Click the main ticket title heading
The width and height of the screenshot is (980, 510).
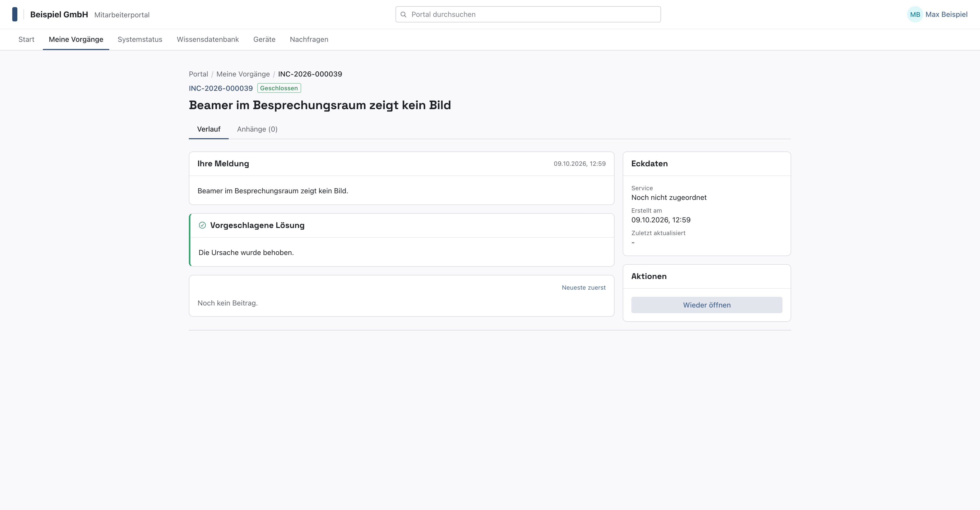[x=320, y=105]
